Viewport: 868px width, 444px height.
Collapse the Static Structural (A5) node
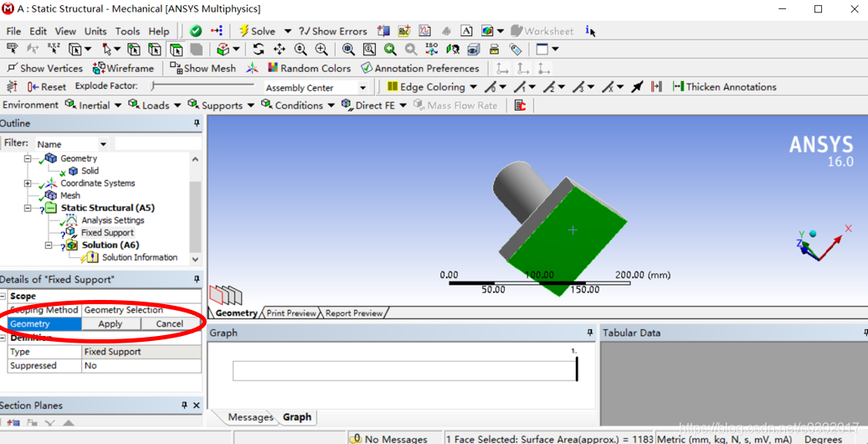pyautogui.click(x=28, y=208)
